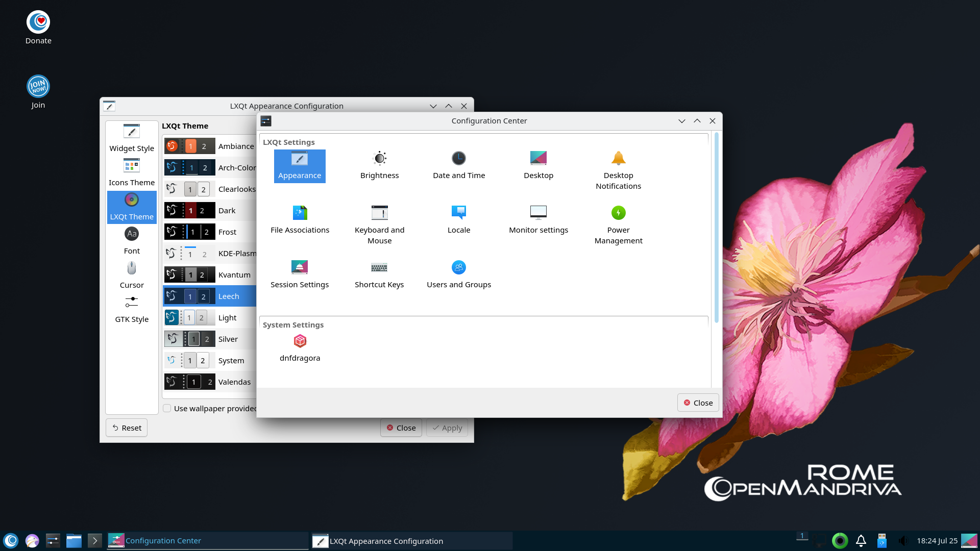The width and height of the screenshot is (980, 551).
Task: Open the Join desktop icon
Action: (x=38, y=92)
